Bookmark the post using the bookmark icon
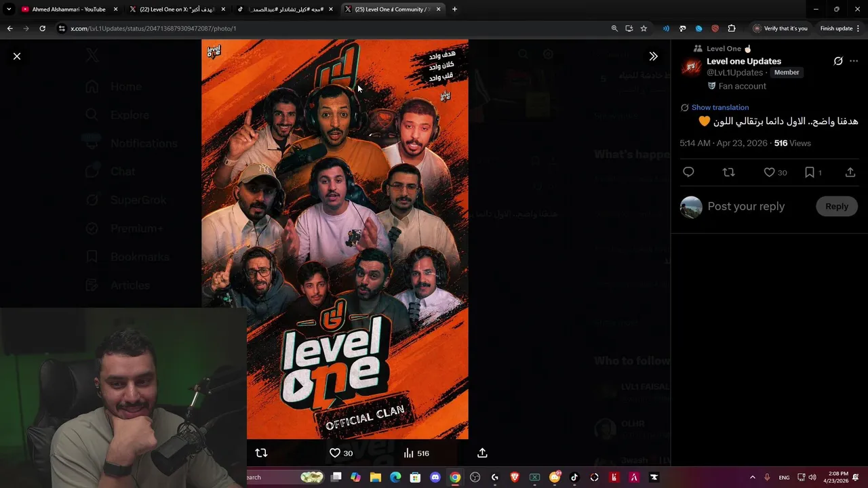Image resolution: width=868 pixels, height=488 pixels. click(x=809, y=173)
